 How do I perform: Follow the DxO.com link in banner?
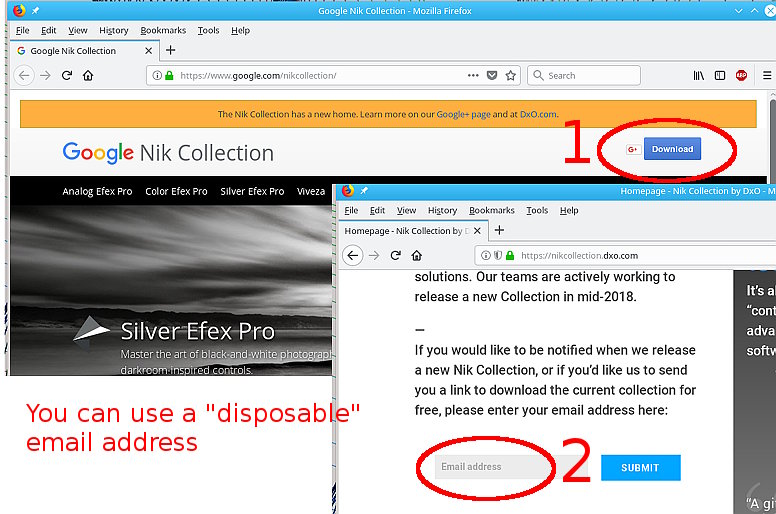pyautogui.click(x=539, y=114)
